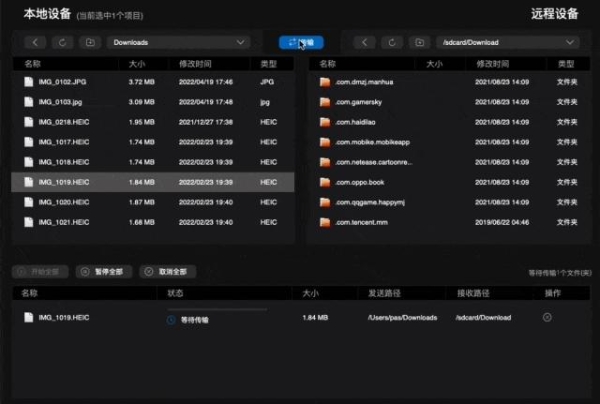This screenshot has width=600, height=404.
Task: Sort remote files by 修改时间 column
Action: [492, 64]
